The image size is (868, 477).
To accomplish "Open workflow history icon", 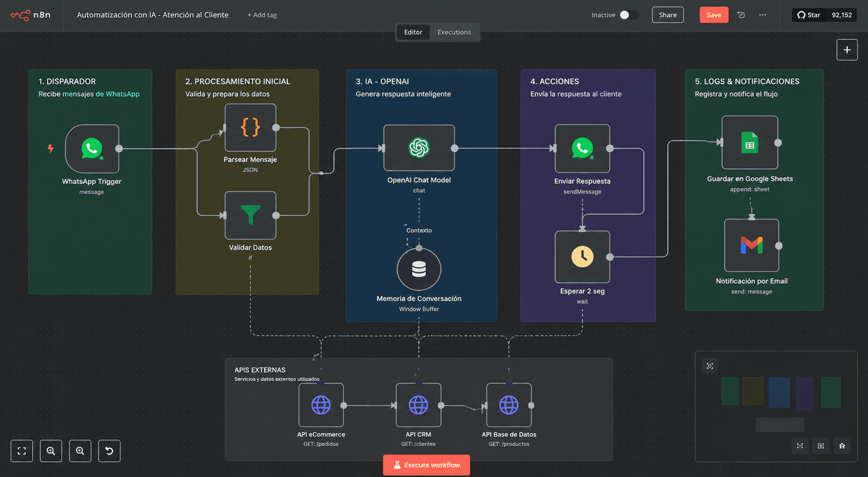I will click(x=741, y=15).
